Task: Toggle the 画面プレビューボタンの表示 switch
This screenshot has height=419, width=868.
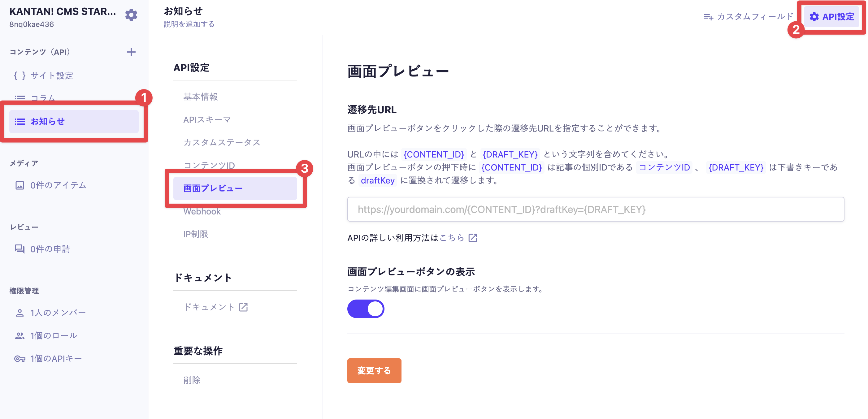Action: (366, 309)
